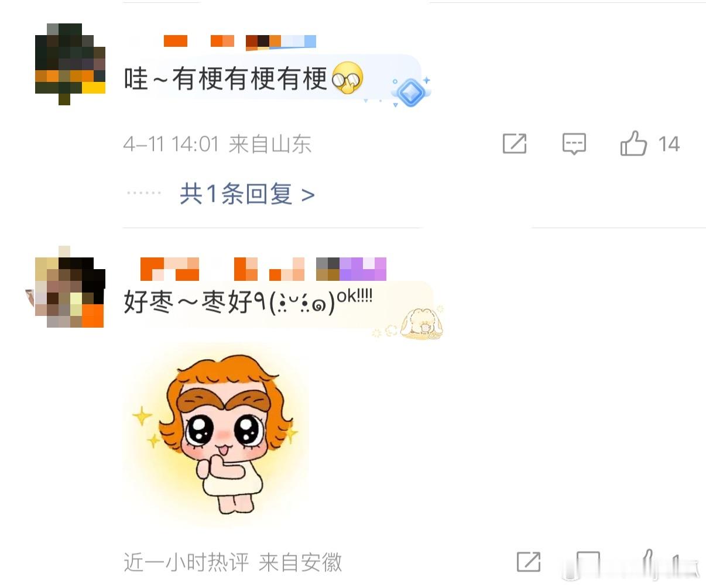Tap the glasses emoji in the first comment

point(348,78)
